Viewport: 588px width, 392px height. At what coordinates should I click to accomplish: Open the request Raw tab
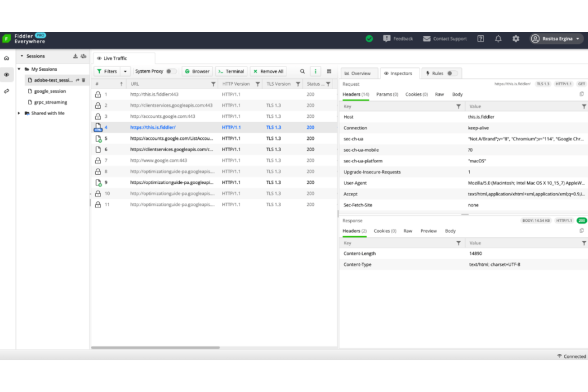pyautogui.click(x=439, y=95)
